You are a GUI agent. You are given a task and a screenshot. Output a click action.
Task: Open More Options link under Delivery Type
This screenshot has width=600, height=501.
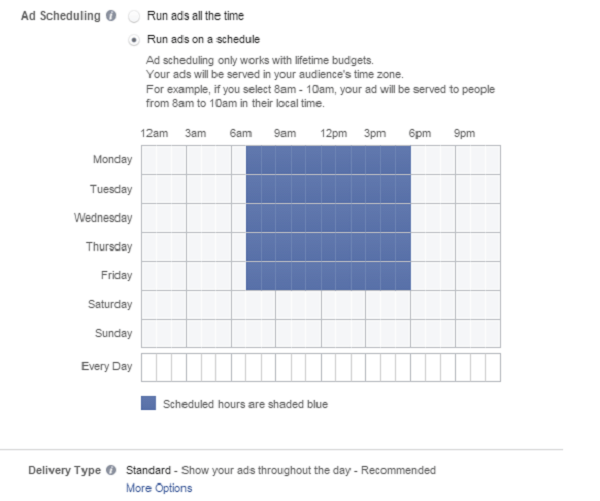coord(159,488)
